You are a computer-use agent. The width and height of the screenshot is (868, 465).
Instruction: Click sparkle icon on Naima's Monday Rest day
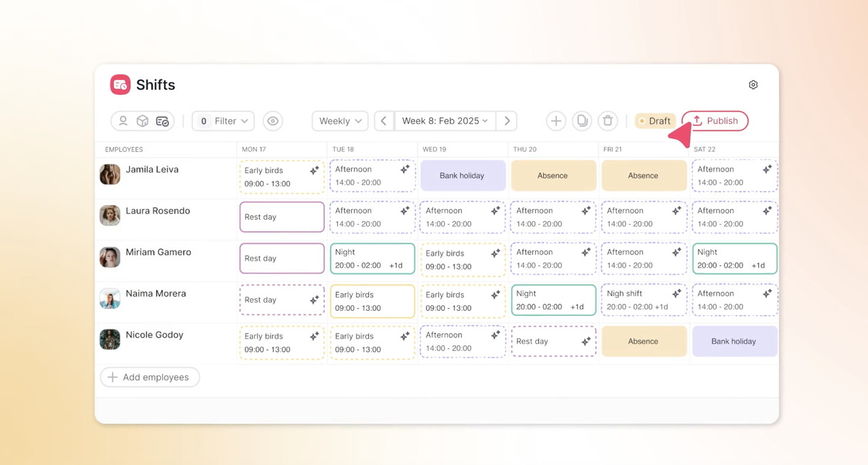(x=314, y=299)
